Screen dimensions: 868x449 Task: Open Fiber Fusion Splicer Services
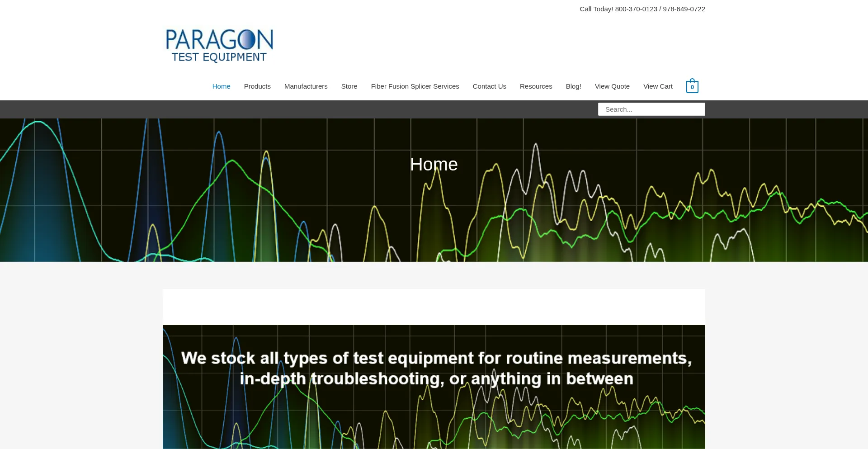415,86
